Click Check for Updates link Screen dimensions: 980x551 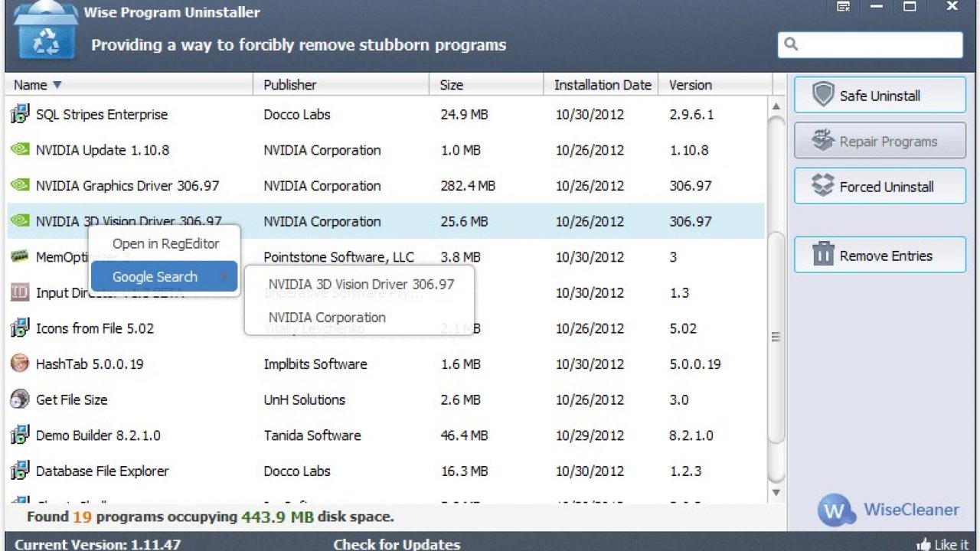click(397, 545)
